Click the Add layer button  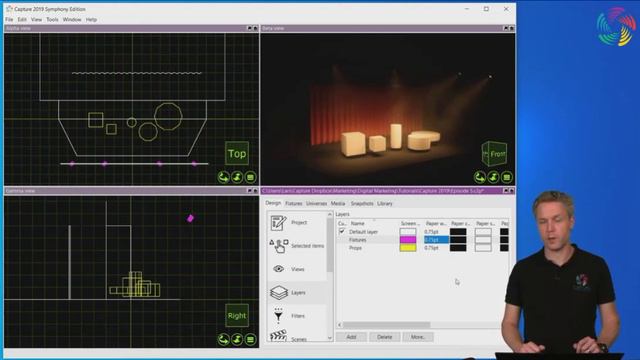pyautogui.click(x=351, y=337)
